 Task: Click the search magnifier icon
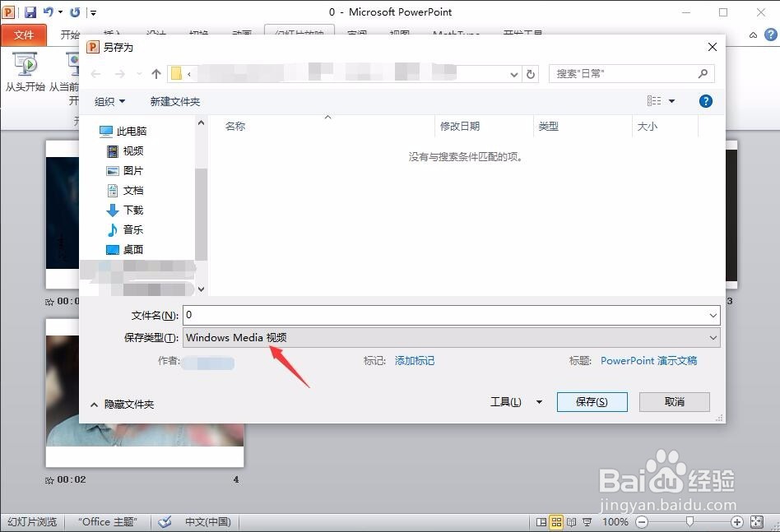(703, 73)
